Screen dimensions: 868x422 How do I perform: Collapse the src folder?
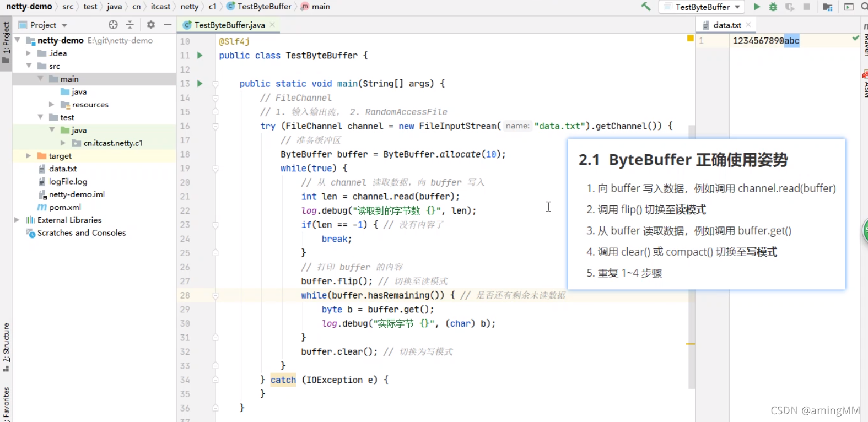[29, 66]
